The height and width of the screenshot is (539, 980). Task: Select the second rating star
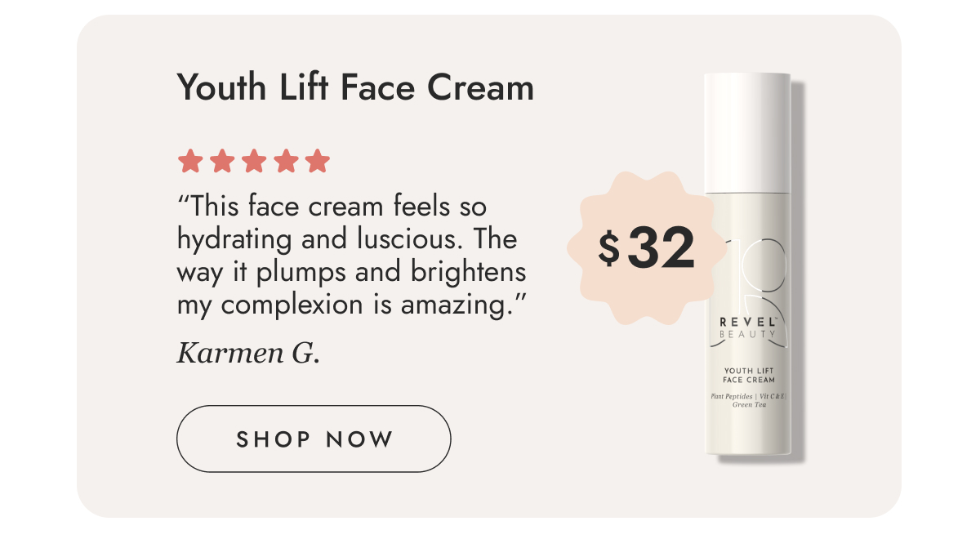pyautogui.click(x=222, y=161)
